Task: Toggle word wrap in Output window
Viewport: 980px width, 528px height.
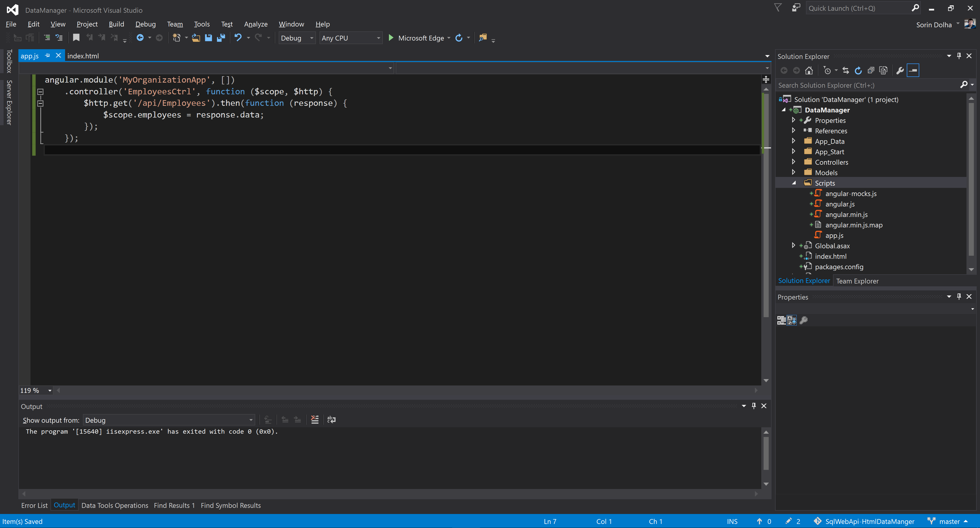Action: coord(331,420)
